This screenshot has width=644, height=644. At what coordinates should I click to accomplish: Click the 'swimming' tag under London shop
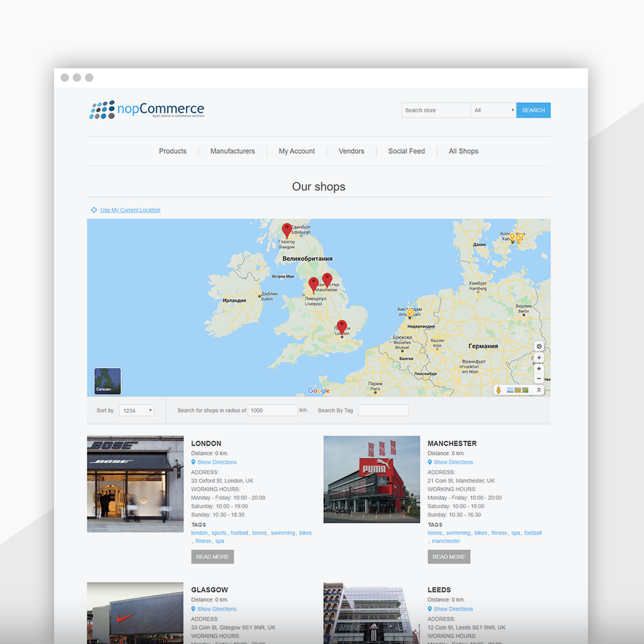coord(283,533)
